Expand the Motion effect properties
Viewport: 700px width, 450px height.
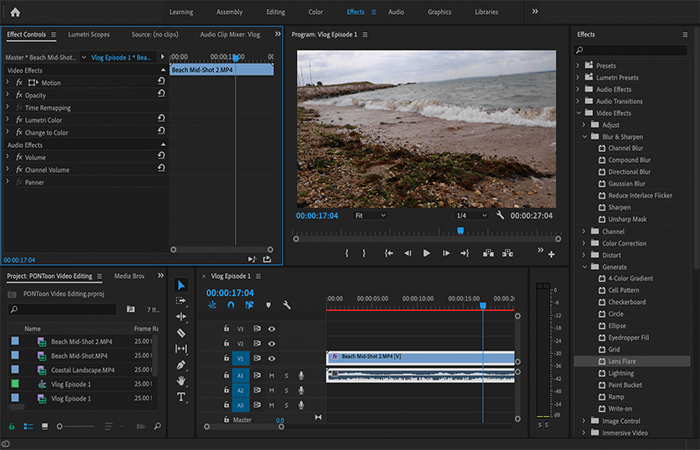[x=8, y=82]
